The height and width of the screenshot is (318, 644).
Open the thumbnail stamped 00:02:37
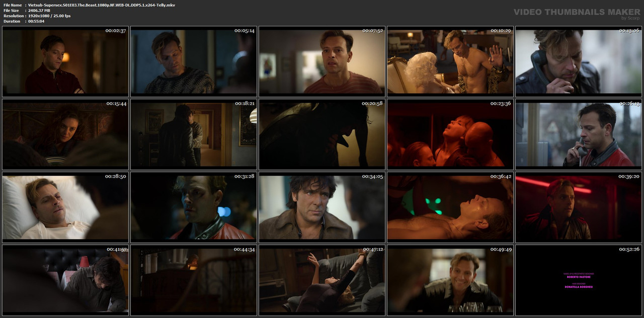tap(65, 61)
